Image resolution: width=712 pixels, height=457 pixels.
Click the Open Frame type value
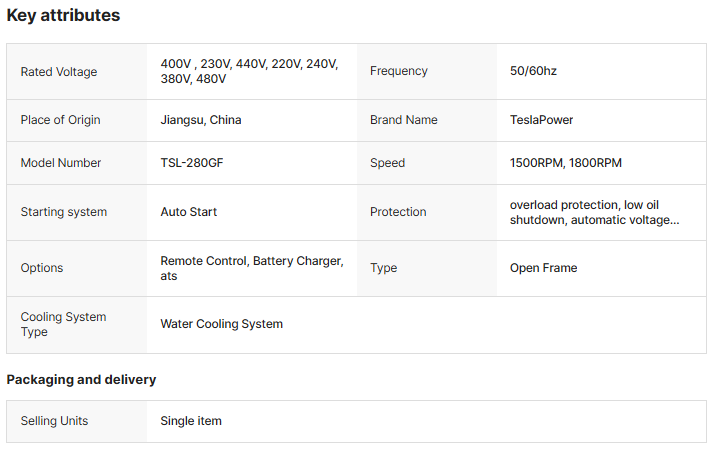[544, 268]
